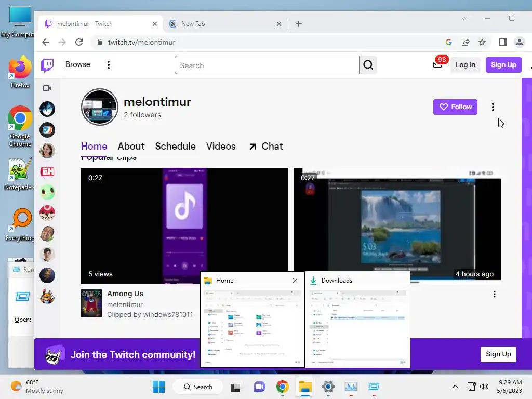Open sidebar channel with lightning bolt avatar
This screenshot has width=532, height=399.
coord(47,275)
